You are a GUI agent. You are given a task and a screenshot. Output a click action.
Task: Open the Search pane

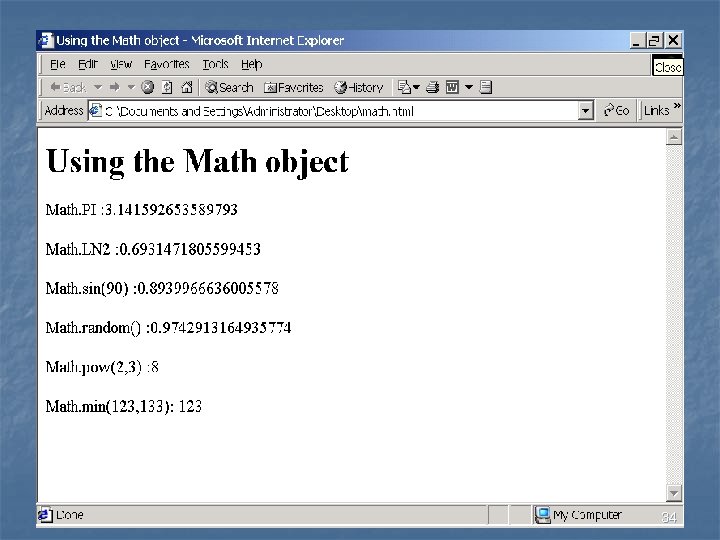[229, 87]
